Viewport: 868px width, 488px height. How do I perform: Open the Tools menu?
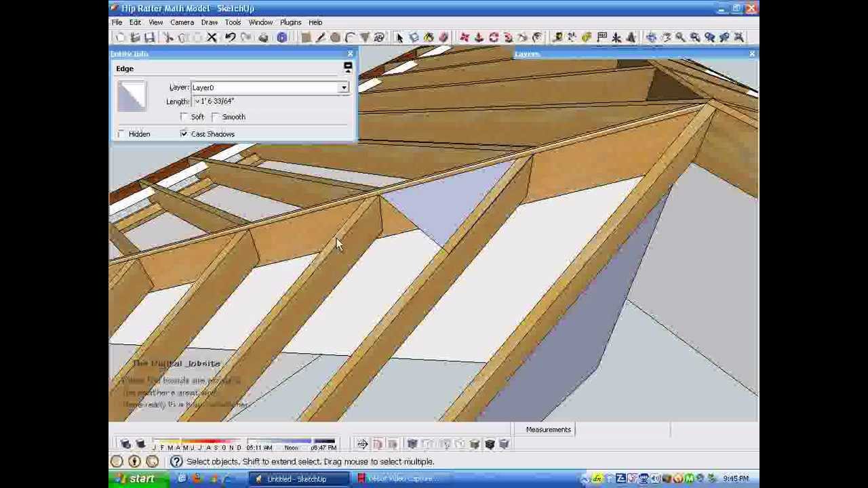pyautogui.click(x=233, y=22)
